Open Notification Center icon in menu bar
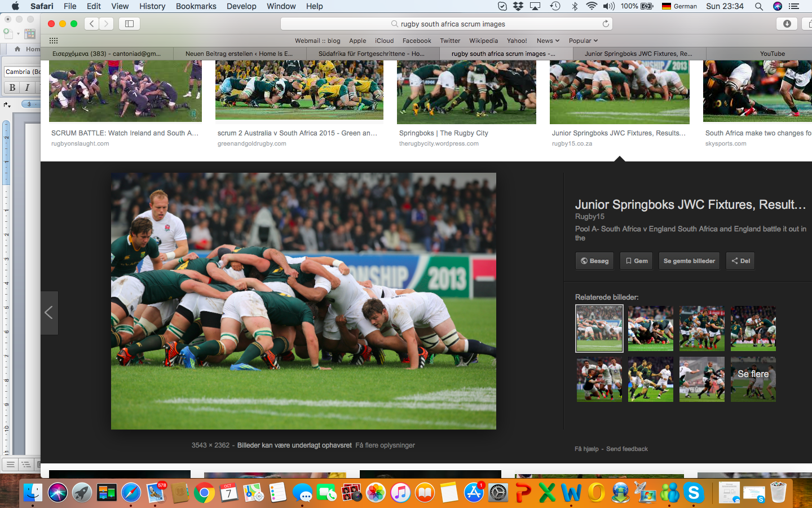The width and height of the screenshot is (812, 508). (794, 6)
